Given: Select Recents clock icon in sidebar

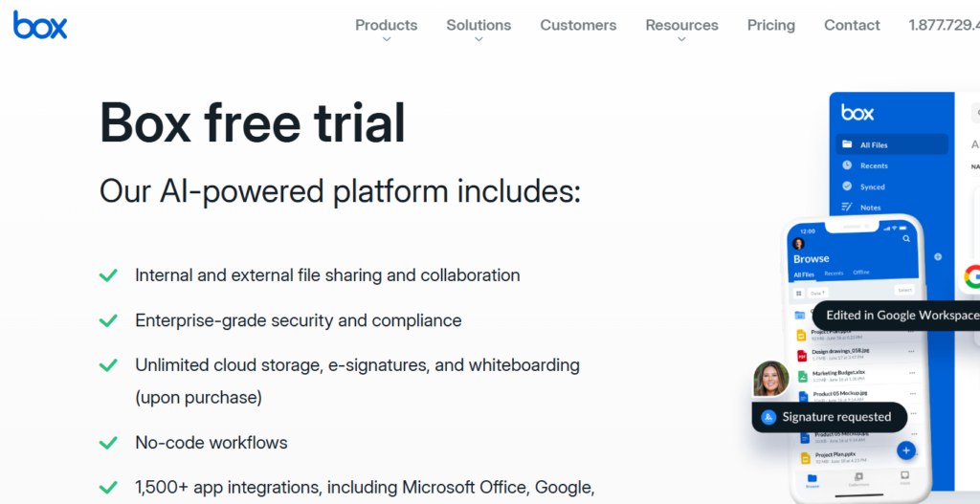Looking at the screenshot, I should point(847,165).
